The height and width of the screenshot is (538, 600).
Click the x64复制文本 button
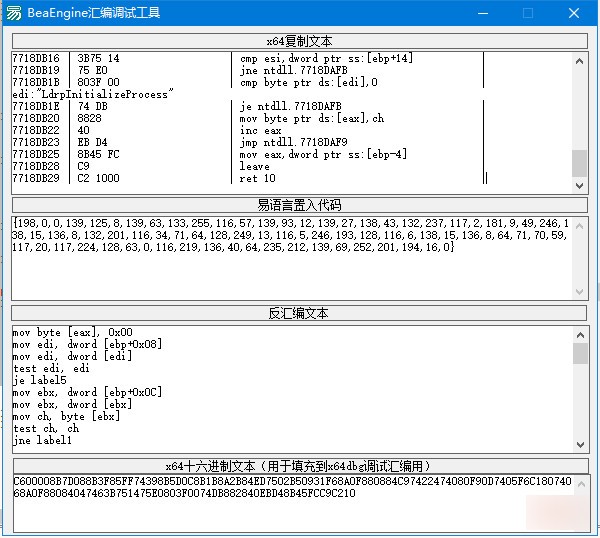tap(300, 41)
